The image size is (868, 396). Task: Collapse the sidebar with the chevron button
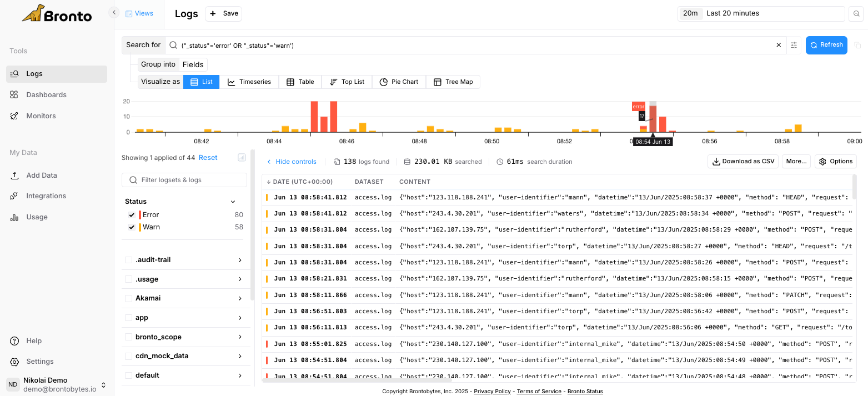[114, 12]
